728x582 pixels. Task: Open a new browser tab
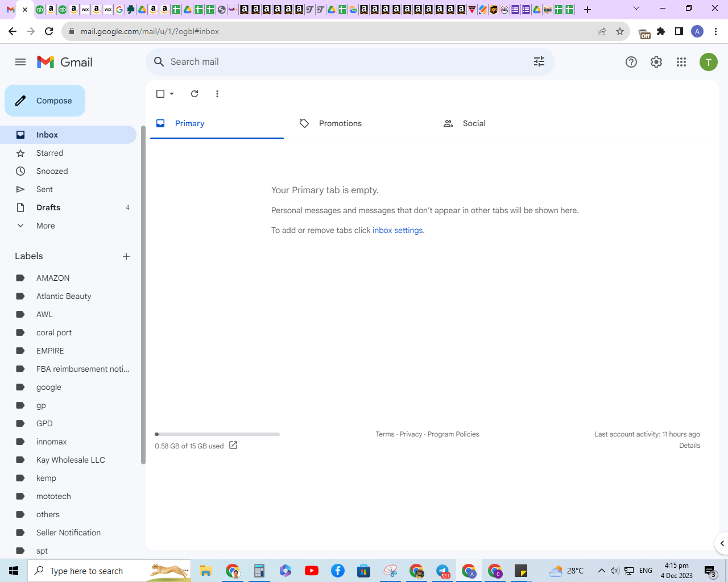click(588, 10)
